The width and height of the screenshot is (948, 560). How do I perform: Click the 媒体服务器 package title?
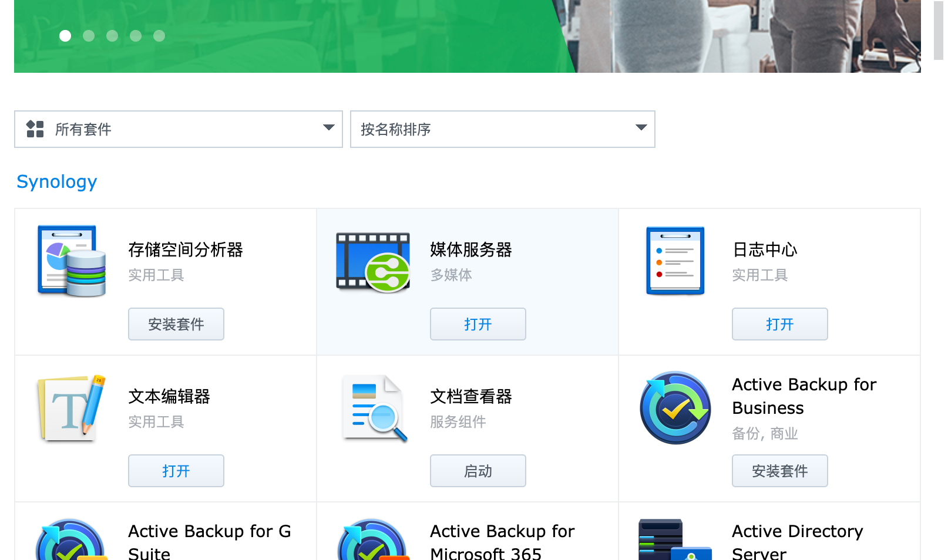click(471, 249)
